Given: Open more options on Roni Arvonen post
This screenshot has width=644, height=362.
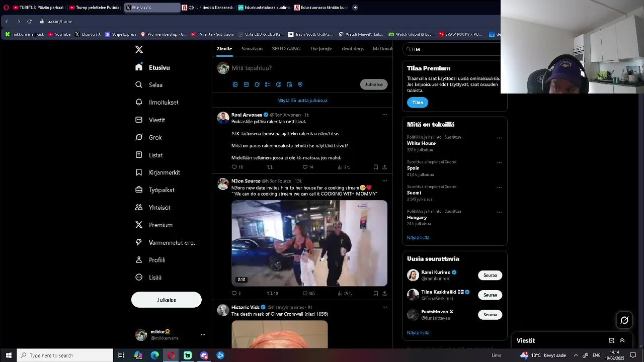Looking at the screenshot, I should [x=385, y=115].
